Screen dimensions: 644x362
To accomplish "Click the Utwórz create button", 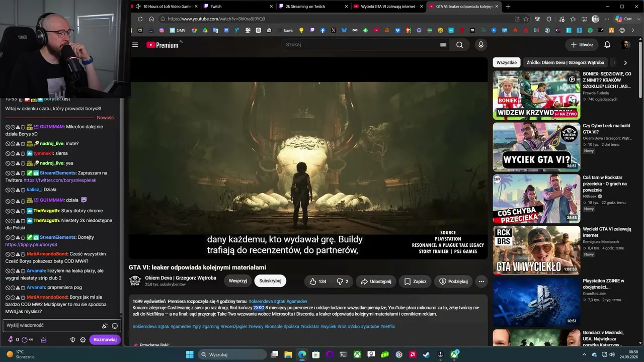I will click(x=582, y=45).
